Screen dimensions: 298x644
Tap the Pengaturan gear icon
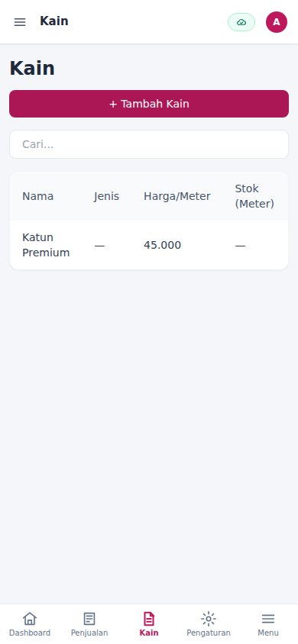[209, 619]
